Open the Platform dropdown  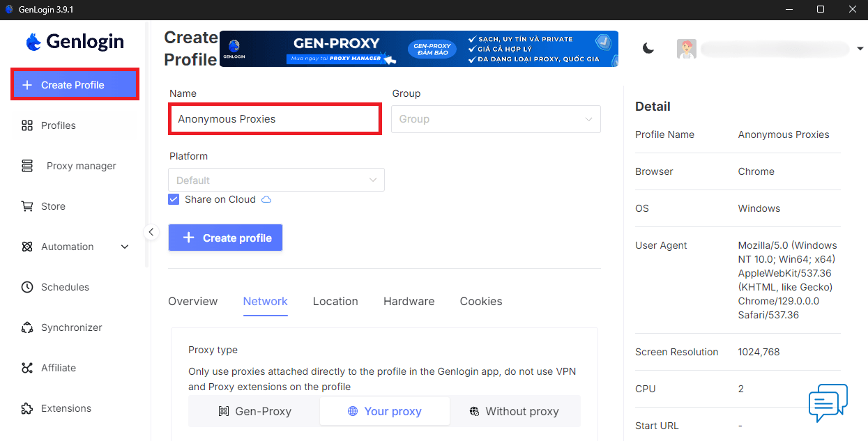click(276, 180)
